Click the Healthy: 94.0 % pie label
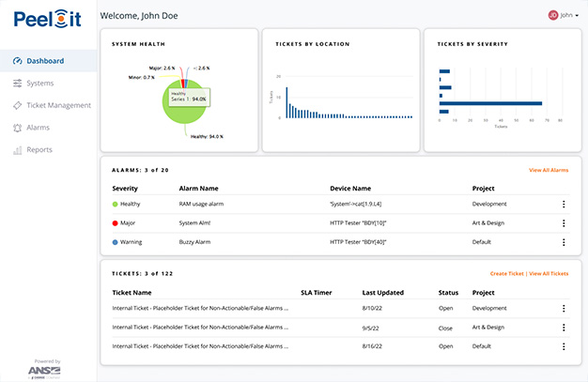 [207, 137]
